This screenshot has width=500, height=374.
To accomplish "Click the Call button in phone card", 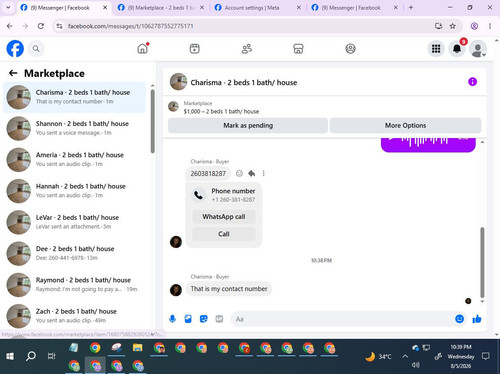I will click(x=224, y=234).
